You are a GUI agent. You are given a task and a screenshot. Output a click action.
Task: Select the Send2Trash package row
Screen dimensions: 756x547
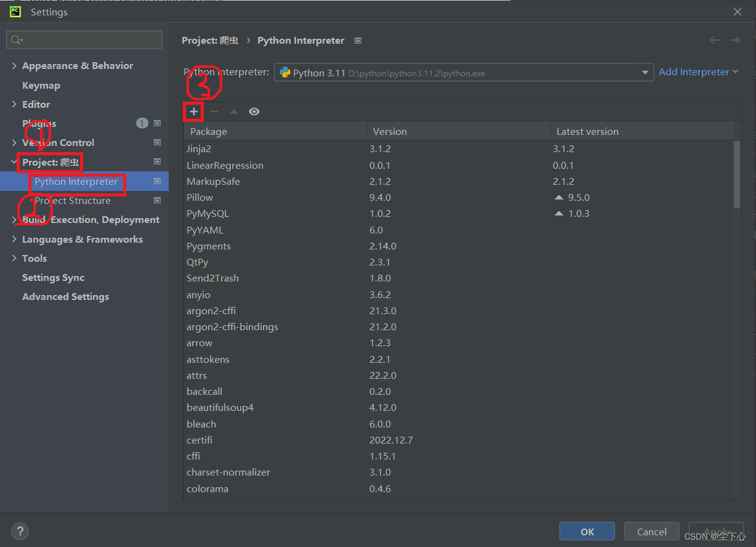click(x=459, y=278)
